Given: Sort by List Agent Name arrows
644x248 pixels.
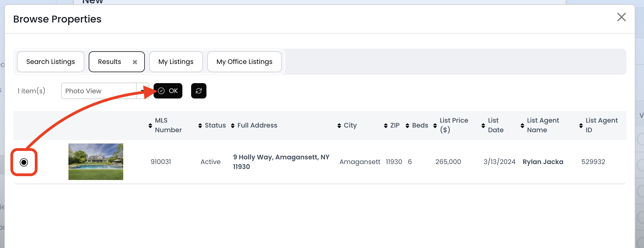Looking at the screenshot, I should (522, 125).
